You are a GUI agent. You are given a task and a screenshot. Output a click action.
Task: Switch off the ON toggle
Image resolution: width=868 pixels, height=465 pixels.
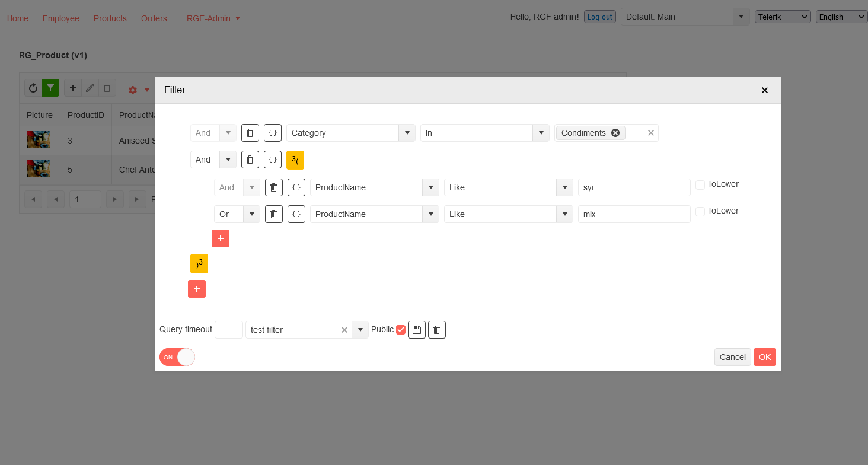point(177,357)
